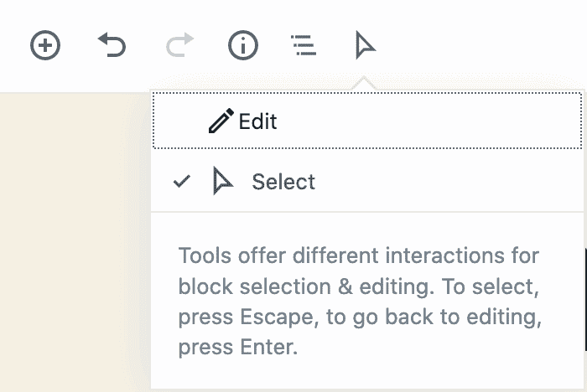Undo the last change
Viewport: 587px width, 392px height.
tap(112, 45)
